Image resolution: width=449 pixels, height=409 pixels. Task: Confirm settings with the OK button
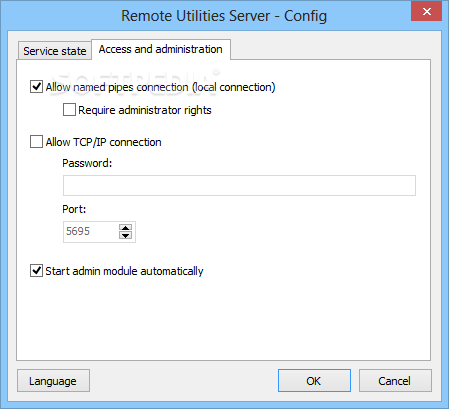click(x=314, y=381)
